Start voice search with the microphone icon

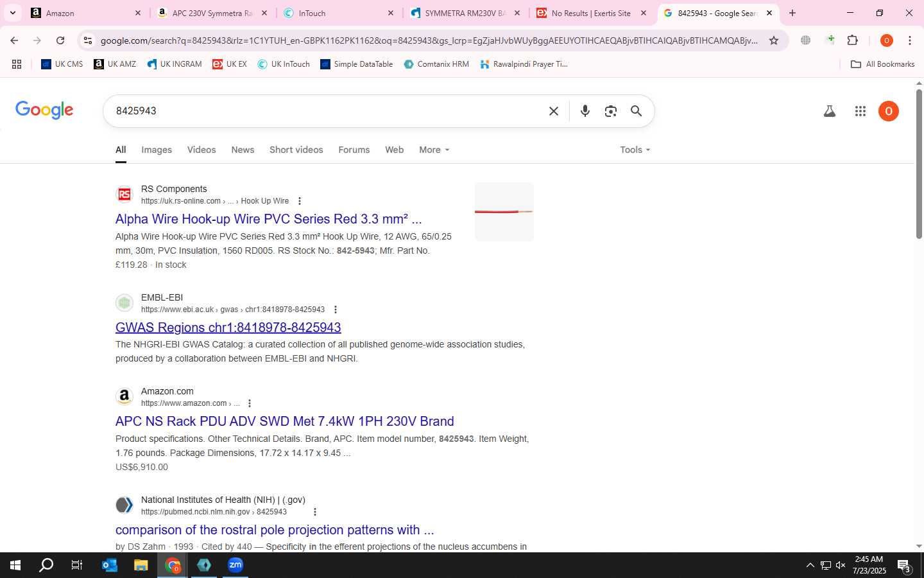click(585, 111)
